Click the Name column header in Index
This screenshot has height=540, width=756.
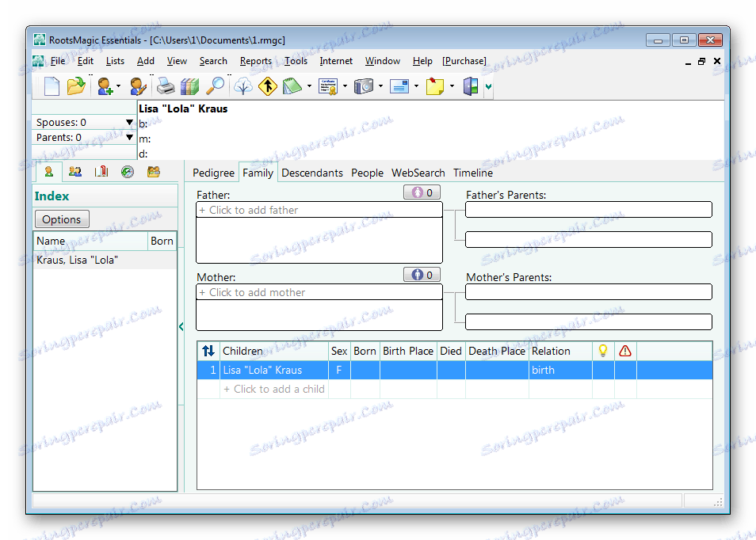click(x=90, y=241)
